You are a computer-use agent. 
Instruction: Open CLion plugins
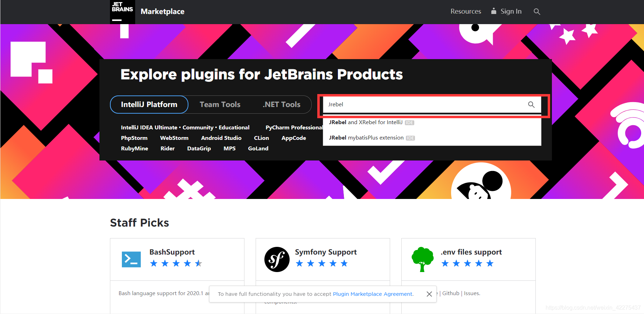point(262,138)
